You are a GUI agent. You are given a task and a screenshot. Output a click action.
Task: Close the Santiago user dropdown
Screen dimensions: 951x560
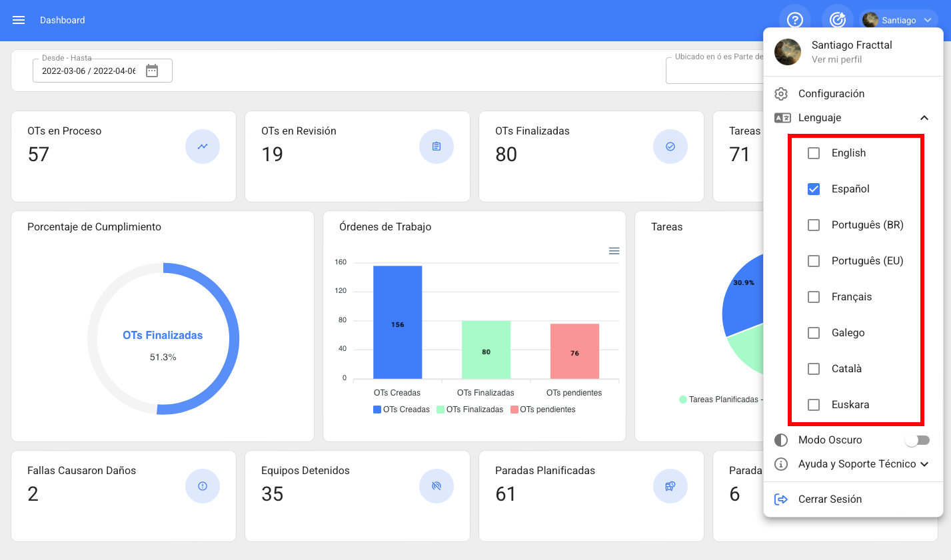927,20
